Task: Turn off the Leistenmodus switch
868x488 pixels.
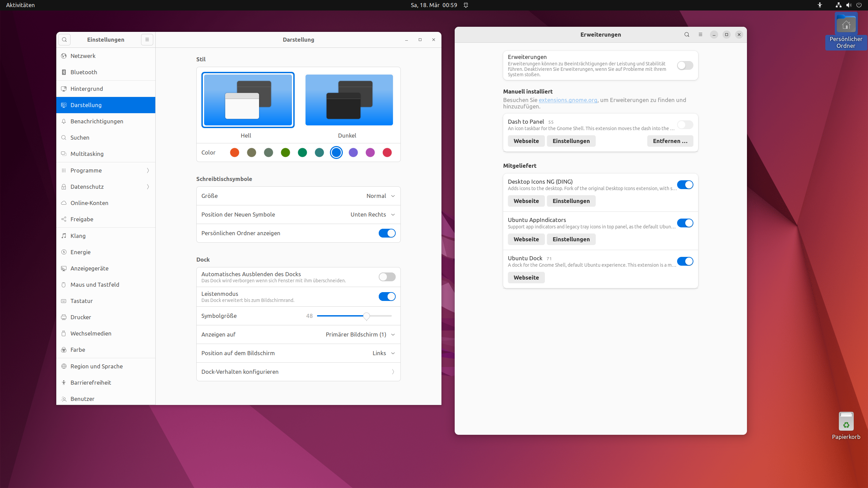Action: [387, 297]
